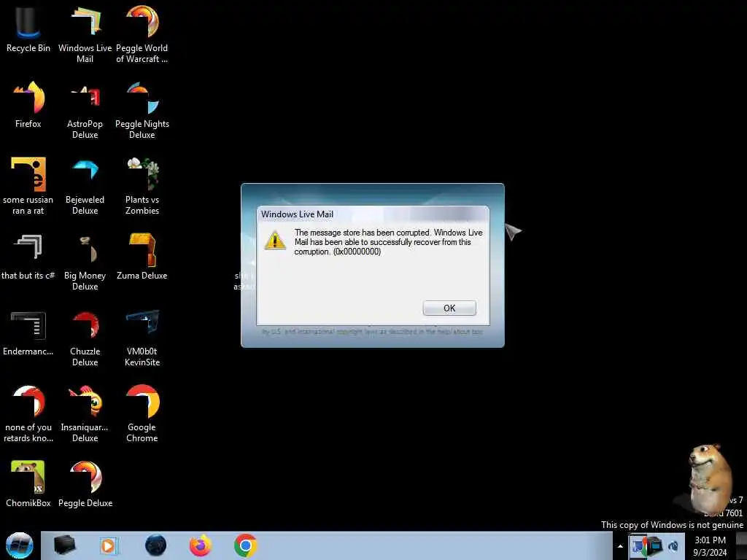
Task: Select the Recycle Bin desktop icon
Action: click(x=28, y=29)
